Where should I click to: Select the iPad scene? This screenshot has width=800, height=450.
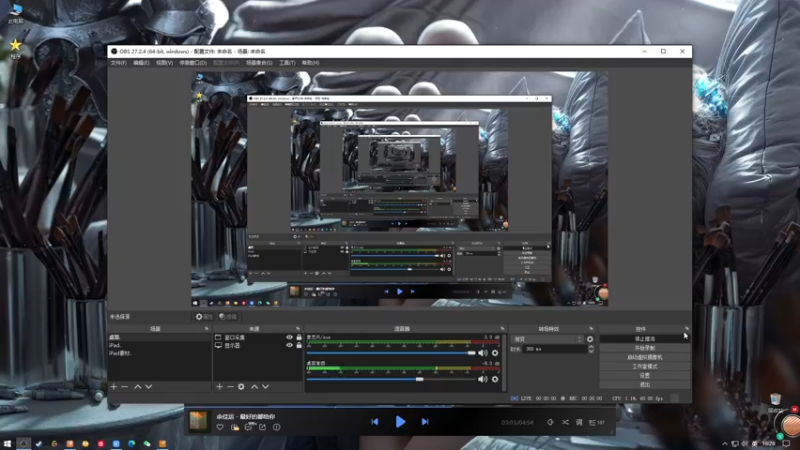159,345
